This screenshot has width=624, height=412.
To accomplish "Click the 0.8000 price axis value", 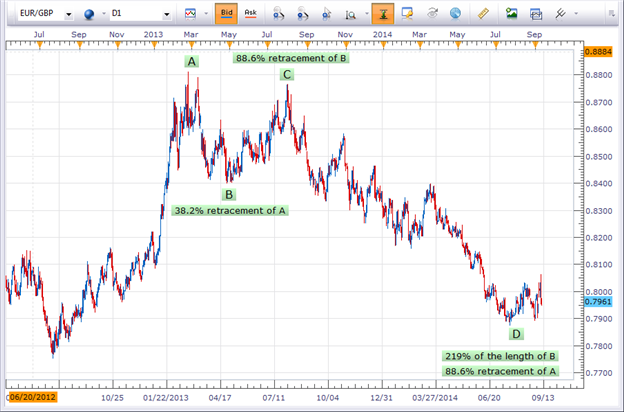I will coord(599,292).
